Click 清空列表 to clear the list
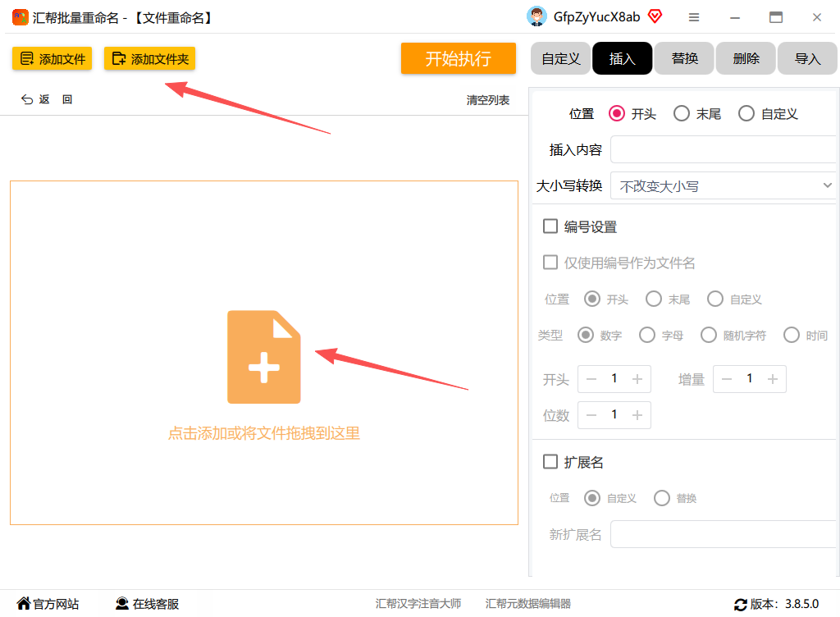840x617 pixels. [487, 100]
